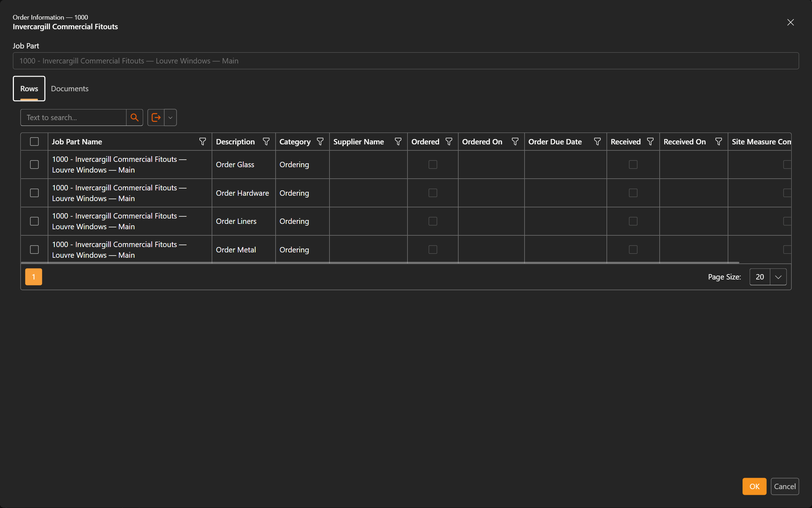Open the export options dropdown arrow

pyautogui.click(x=171, y=117)
